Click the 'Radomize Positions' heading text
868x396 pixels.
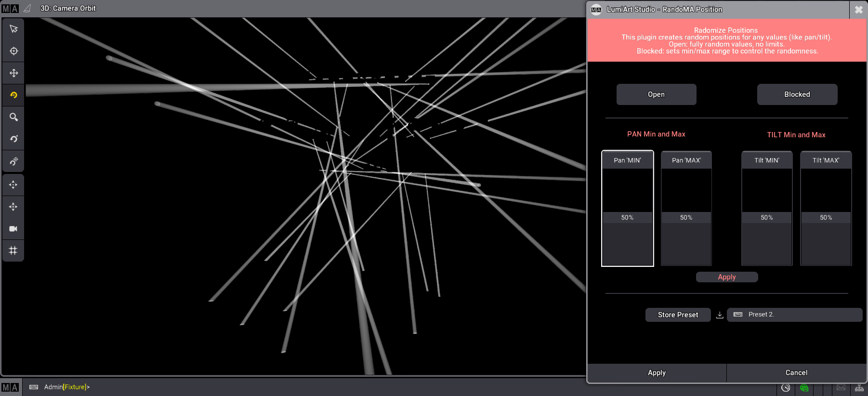pos(726,30)
